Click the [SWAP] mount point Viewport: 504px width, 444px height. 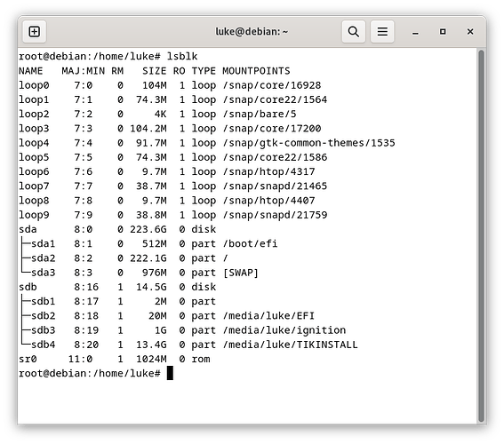241,273
